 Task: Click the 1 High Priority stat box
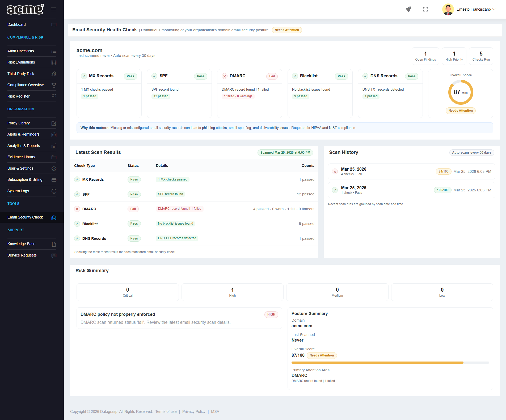(454, 56)
